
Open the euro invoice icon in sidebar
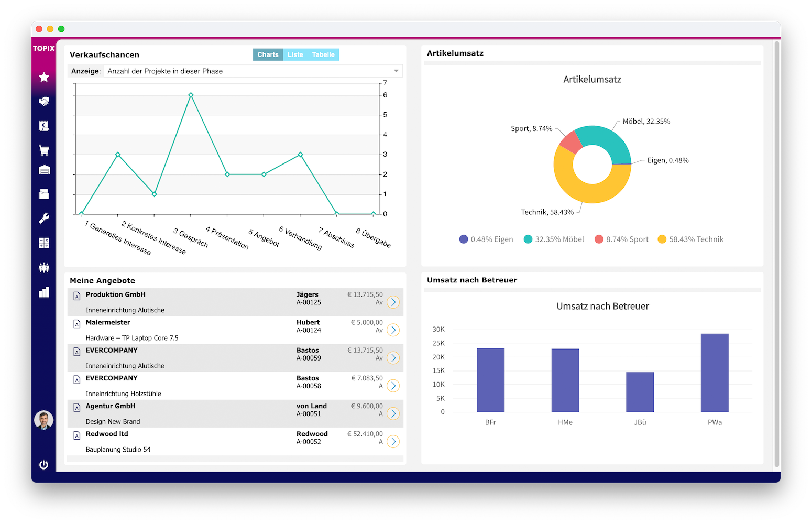click(x=44, y=126)
